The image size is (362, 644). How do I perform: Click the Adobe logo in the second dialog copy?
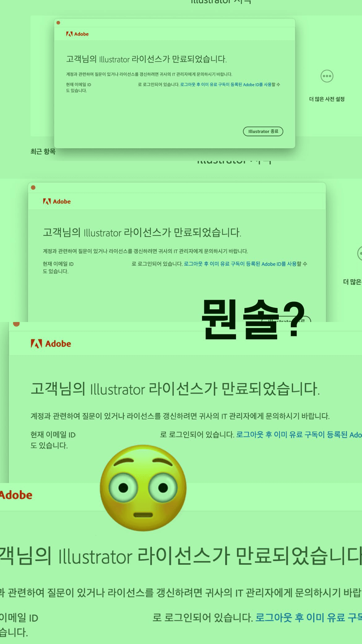(57, 202)
